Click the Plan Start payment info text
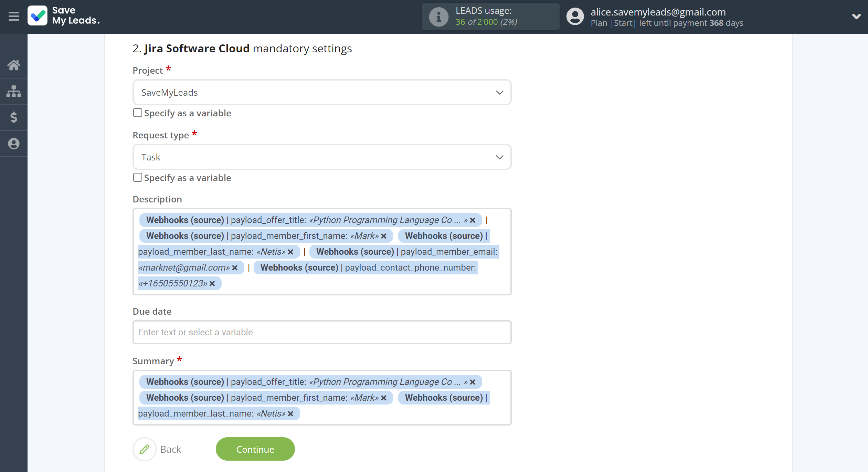Screen dimensions: 868x472 pyautogui.click(x=667, y=23)
